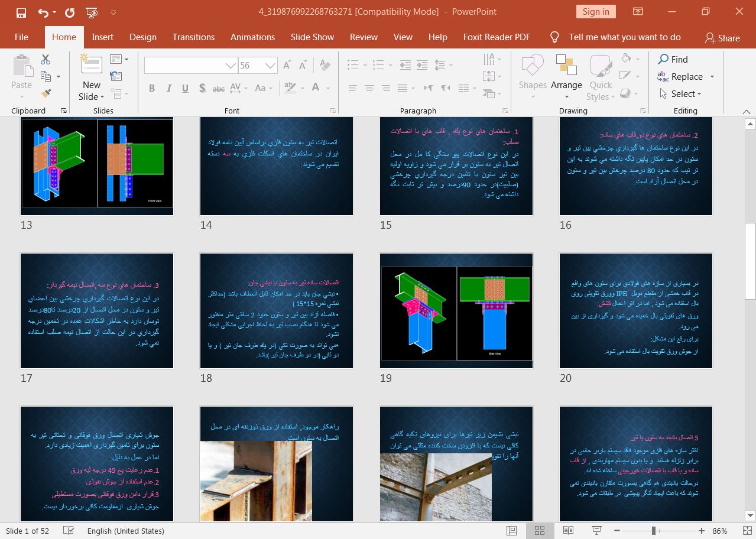Click the Sign in button
Screen dimensions: 756x539
(595, 12)
